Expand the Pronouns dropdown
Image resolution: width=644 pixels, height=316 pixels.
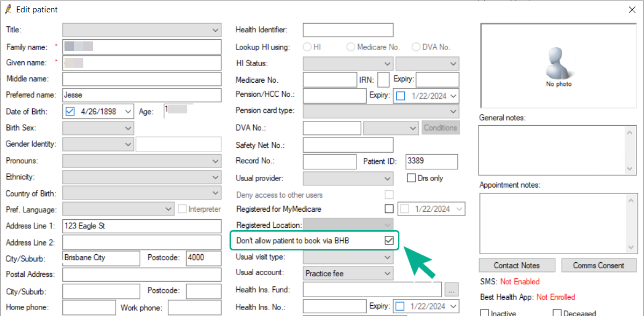click(x=142, y=161)
